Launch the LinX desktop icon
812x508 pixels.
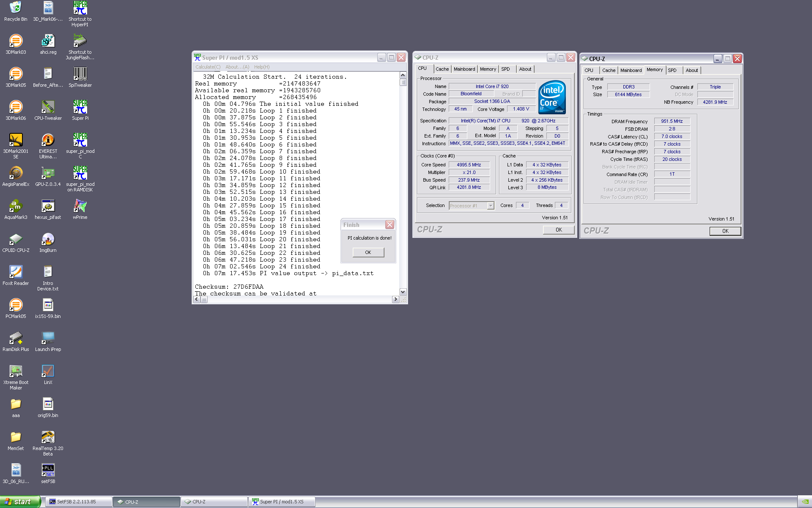(x=48, y=374)
